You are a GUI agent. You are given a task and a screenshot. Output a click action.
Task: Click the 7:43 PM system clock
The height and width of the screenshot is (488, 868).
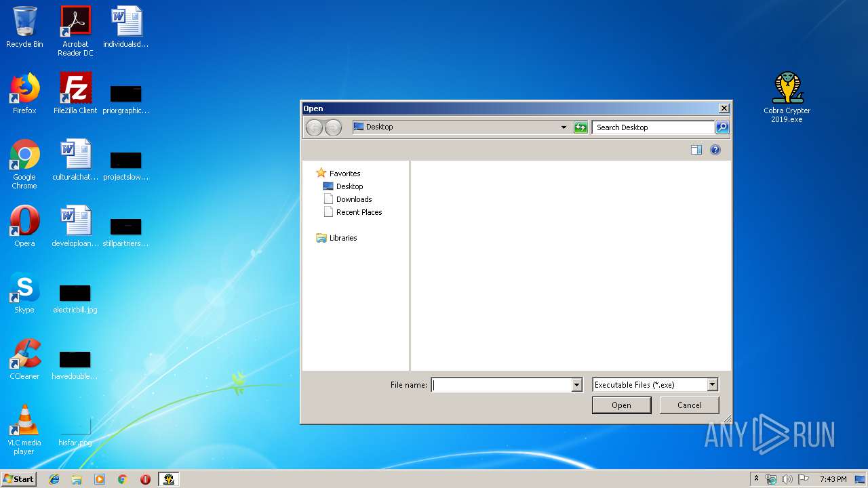click(x=833, y=479)
